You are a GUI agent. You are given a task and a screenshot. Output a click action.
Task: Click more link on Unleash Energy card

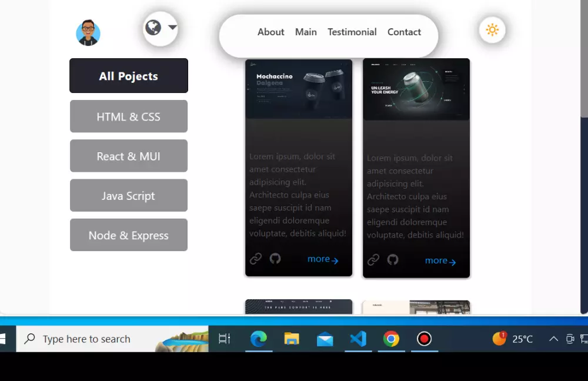point(440,260)
